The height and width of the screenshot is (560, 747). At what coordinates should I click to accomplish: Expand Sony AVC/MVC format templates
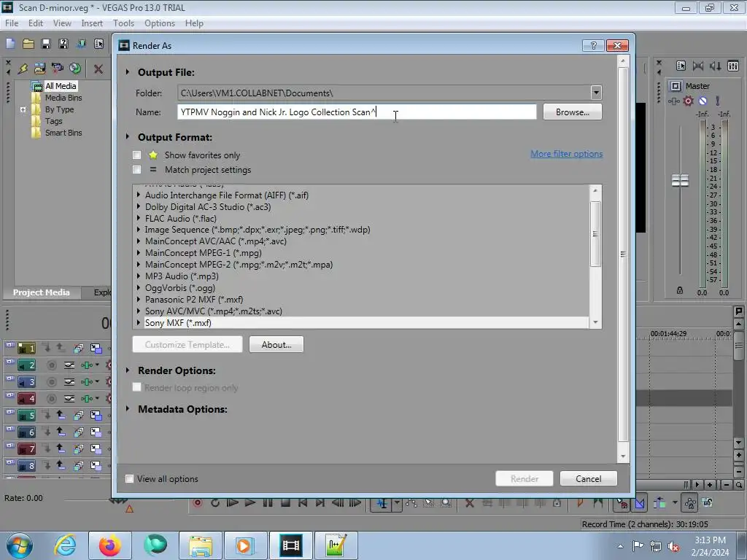pos(138,311)
